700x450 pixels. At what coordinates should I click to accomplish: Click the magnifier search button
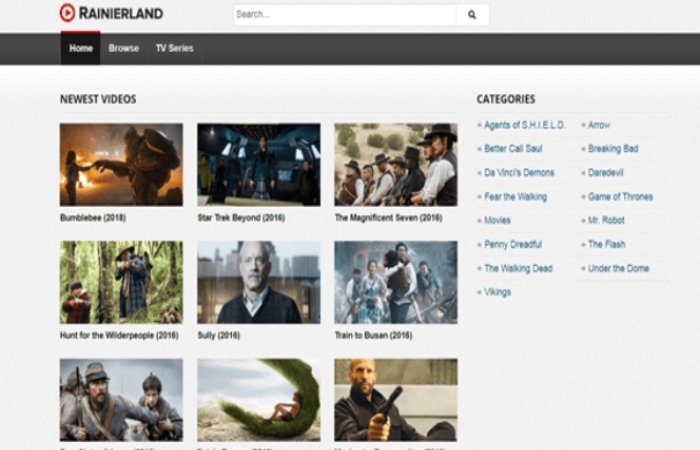[472, 15]
